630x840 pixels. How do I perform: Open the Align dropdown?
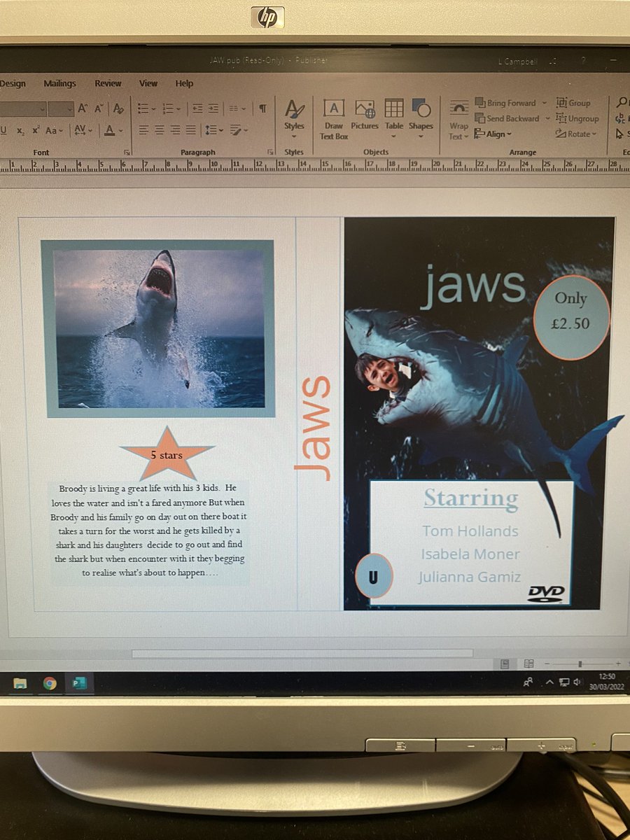tap(493, 134)
